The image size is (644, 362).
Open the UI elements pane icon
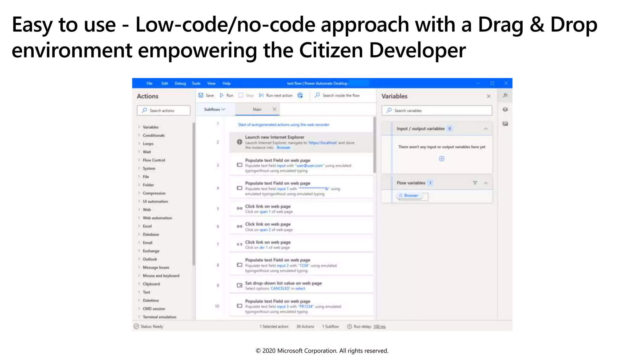[x=505, y=110]
